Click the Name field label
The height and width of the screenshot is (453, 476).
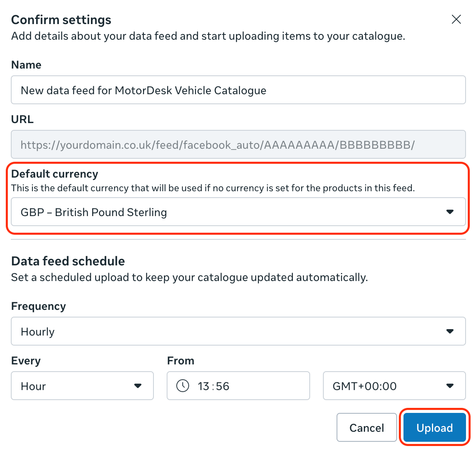(26, 65)
